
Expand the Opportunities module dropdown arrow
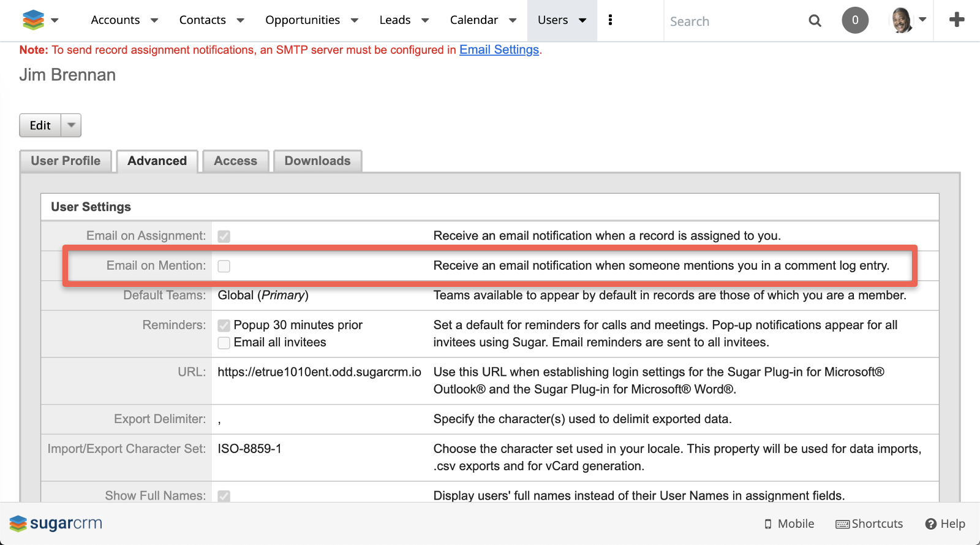[355, 20]
